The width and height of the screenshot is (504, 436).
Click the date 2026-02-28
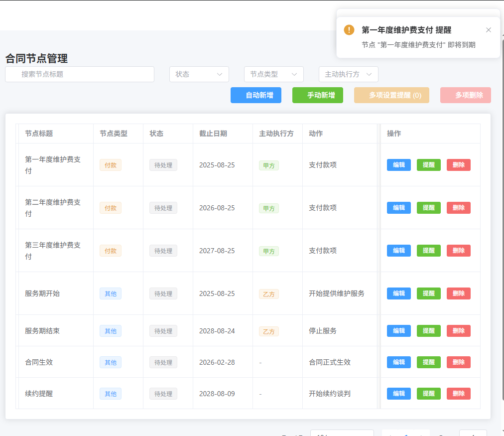tap(217, 362)
